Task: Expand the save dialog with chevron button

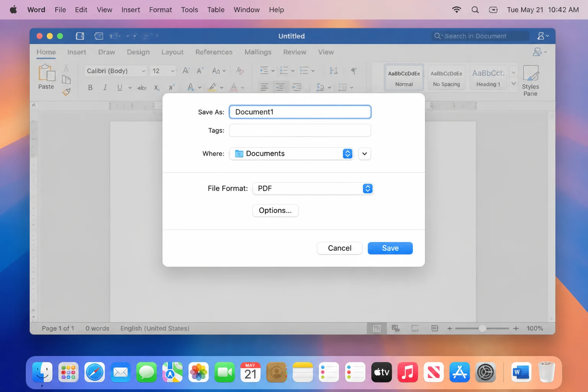Action: (x=364, y=154)
